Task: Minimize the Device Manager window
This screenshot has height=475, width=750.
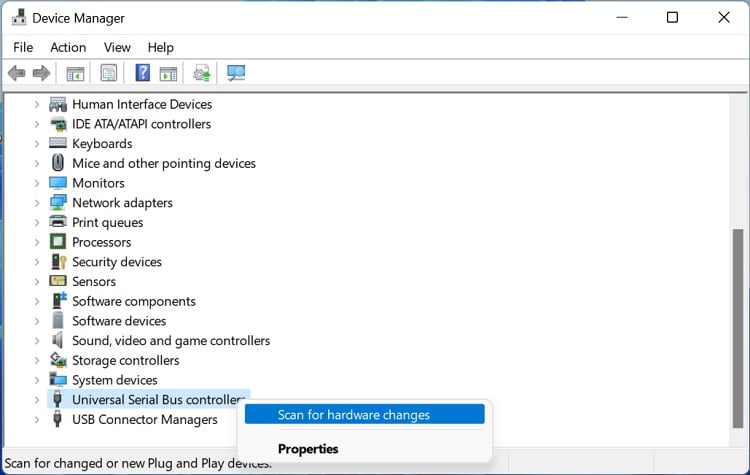Action: (x=622, y=18)
